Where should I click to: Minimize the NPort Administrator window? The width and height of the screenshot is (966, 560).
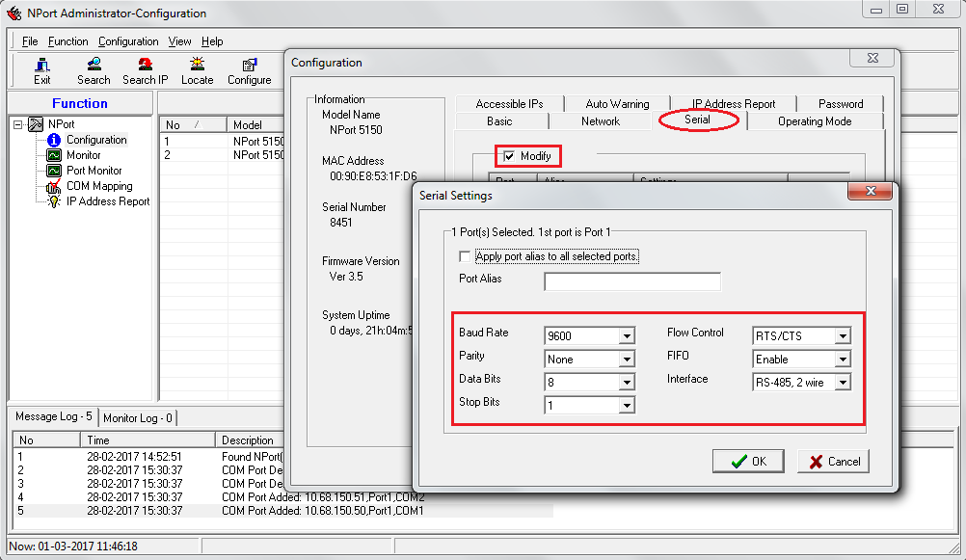pyautogui.click(x=876, y=10)
